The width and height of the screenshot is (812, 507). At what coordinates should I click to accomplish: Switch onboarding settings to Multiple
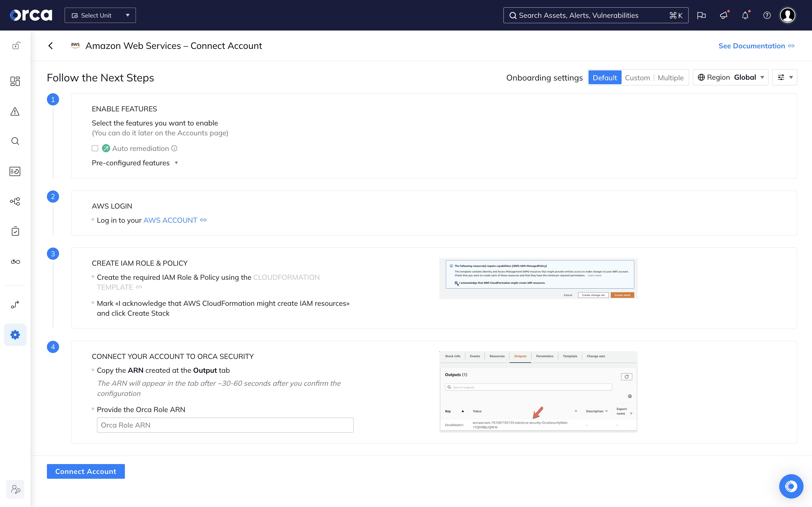(x=670, y=78)
